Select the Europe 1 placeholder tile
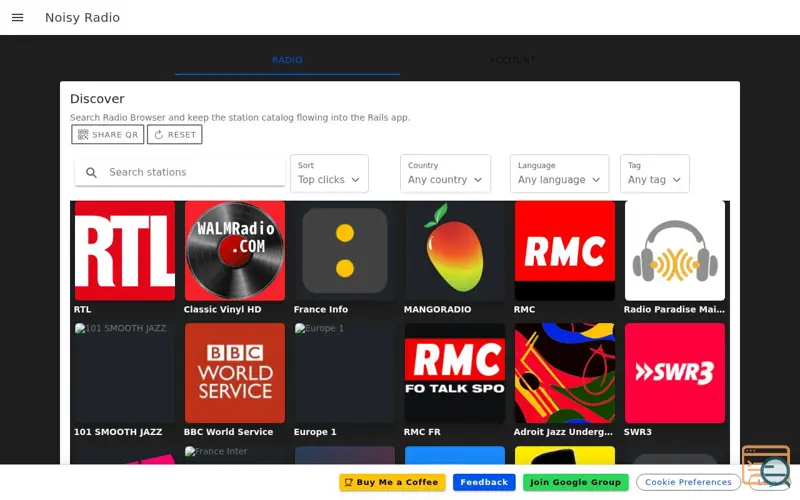Image resolution: width=800 pixels, height=500 pixels. tap(345, 373)
